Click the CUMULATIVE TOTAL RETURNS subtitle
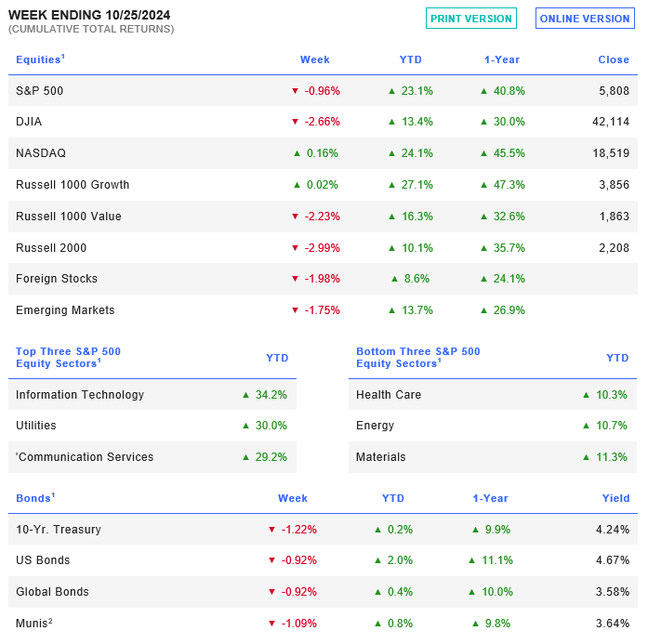 point(91,30)
